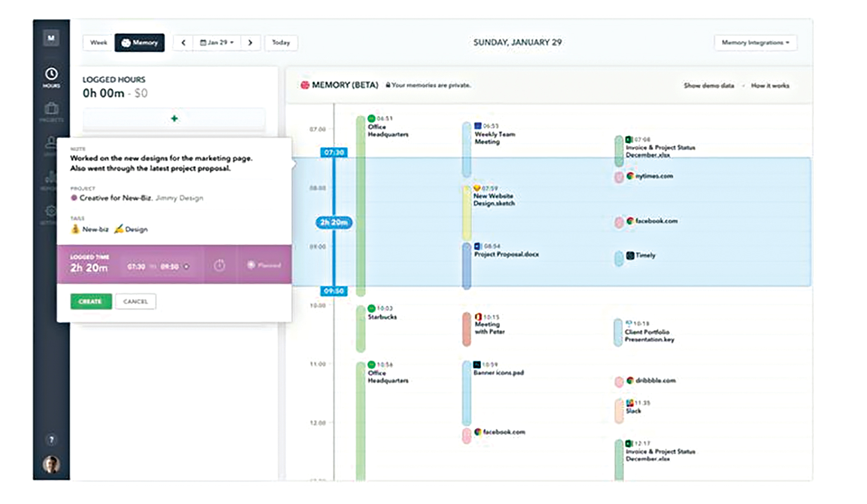Start the timer icon in logged time bar

[x=220, y=265]
